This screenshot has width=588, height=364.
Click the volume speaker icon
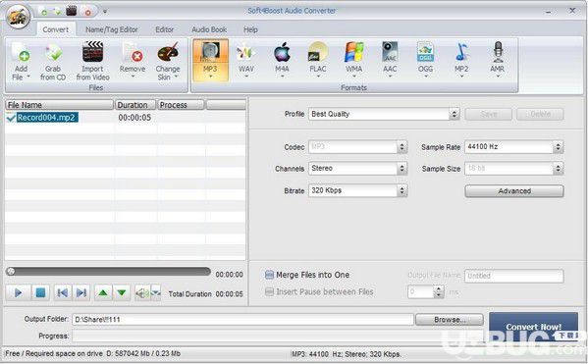click(x=142, y=292)
